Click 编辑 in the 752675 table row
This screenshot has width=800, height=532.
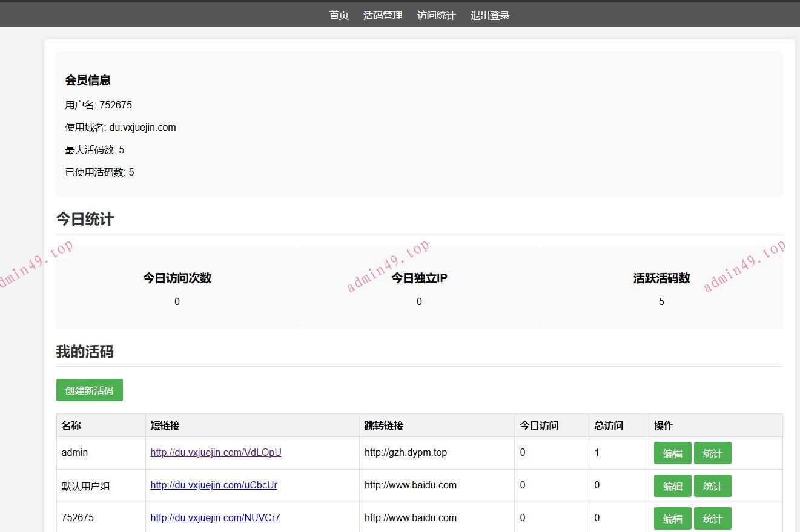coord(672,519)
